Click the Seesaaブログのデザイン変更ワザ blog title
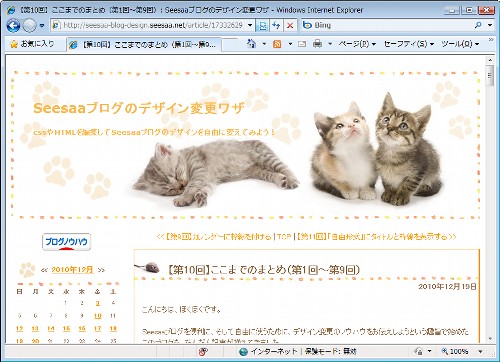This screenshot has width=500, height=362. (139, 108)
